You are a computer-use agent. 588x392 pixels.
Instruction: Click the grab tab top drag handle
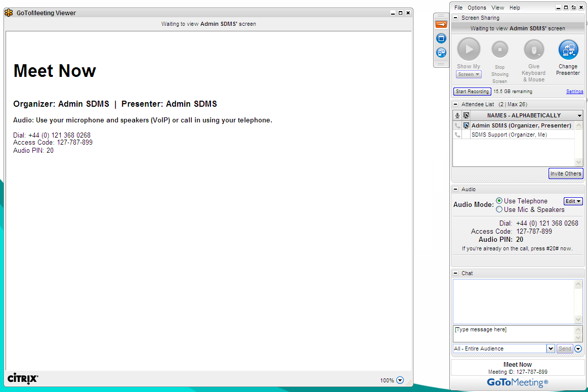[x=441, y=17]
